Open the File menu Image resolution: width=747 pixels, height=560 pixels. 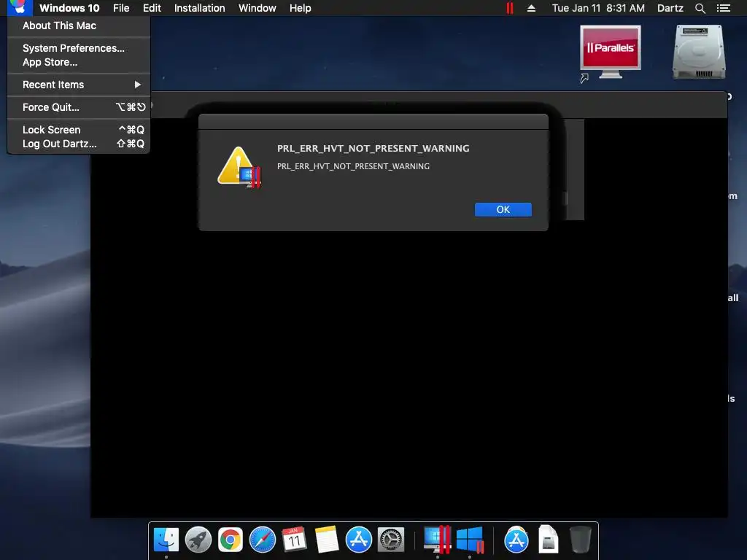121,8
